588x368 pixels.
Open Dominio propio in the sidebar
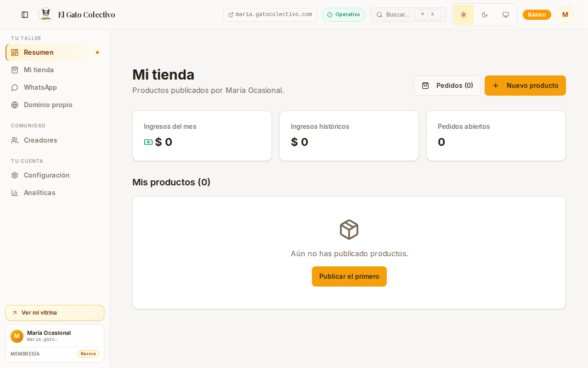(55, 105)
